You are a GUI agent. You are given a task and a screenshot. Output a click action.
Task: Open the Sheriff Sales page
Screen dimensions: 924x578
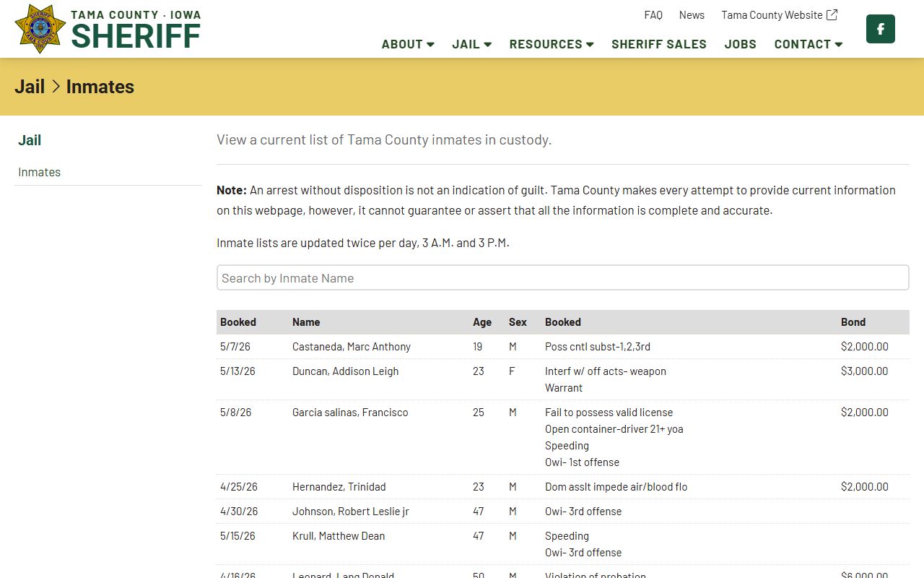tap(659, 44)
